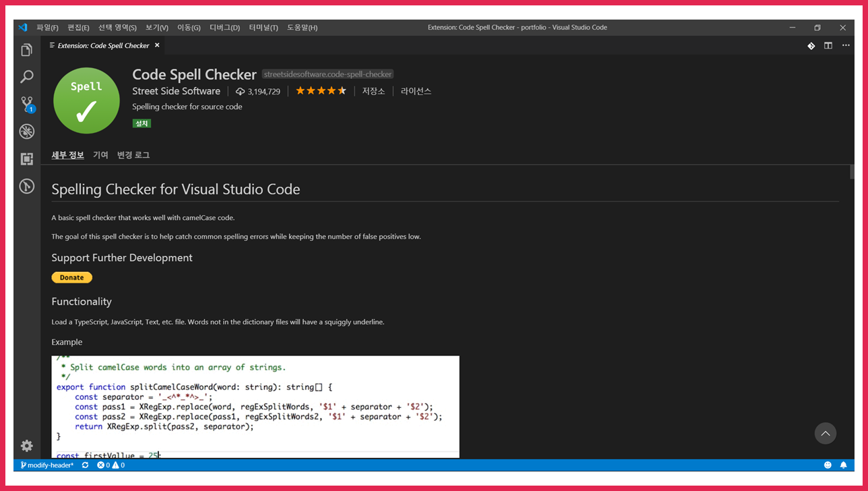This screenshot has width=868, height=491.
Task: Split the editor to the right
Action: 828,46
